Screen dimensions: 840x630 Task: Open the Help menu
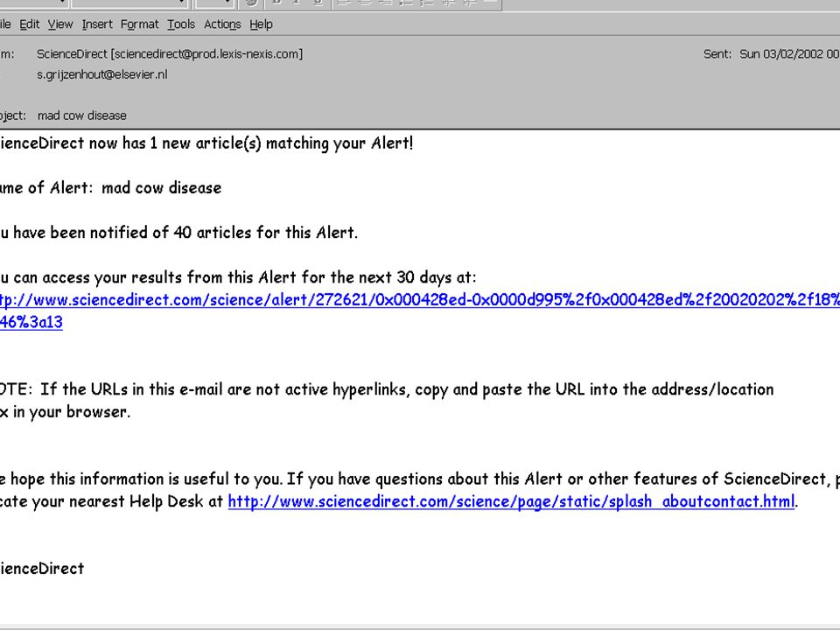(x=261, y=24)
